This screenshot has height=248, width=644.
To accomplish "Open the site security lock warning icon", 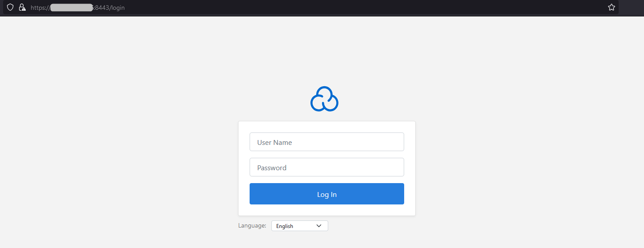I will (x=22, y=8).
